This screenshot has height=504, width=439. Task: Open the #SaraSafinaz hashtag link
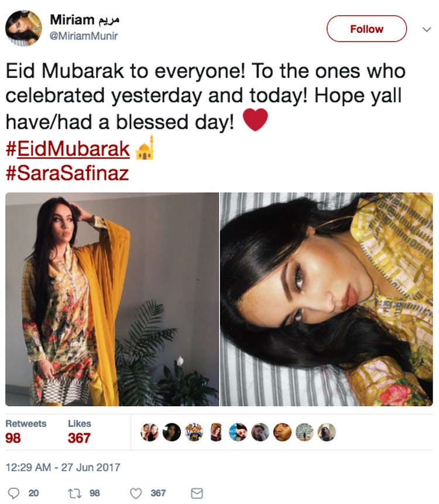click(x=67, y=174)
